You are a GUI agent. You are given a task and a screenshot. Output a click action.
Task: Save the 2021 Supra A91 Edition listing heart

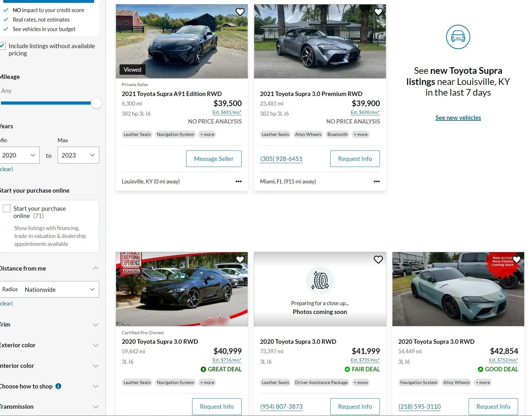pyautogui.click(x=240, y=12)
